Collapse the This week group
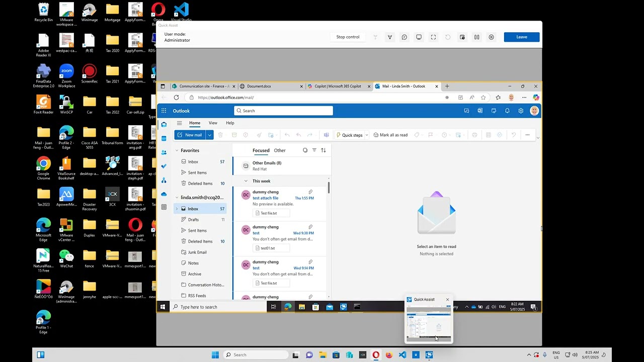The height and width of the screenshot is (362, 644). 246,181
